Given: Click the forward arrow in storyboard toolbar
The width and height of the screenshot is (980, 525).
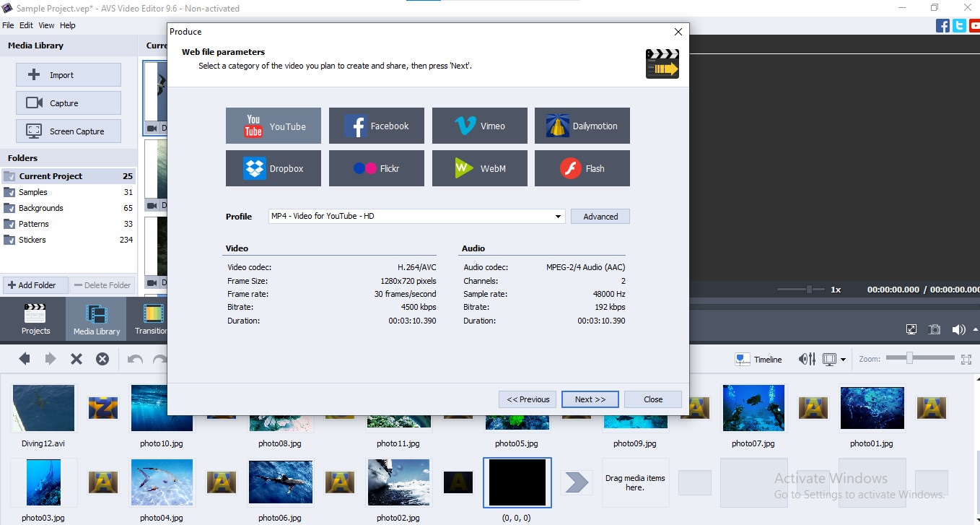Looking at the screenshot, I should (x=51, y=359).
